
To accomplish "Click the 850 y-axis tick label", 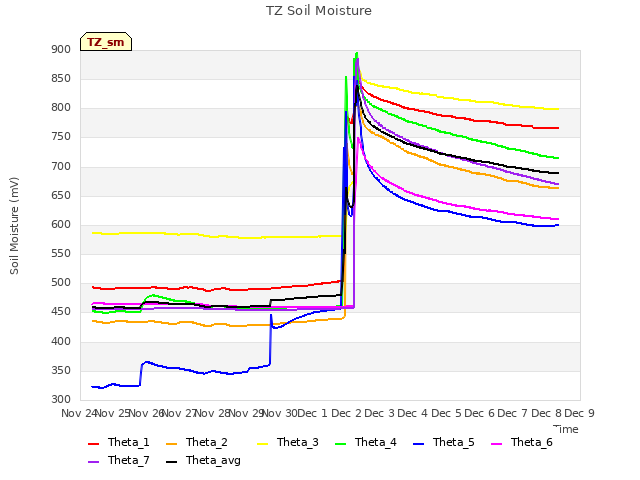I will 61,78.
